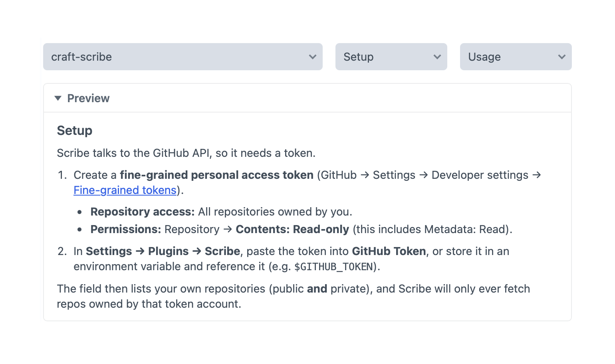Follow the Fine-grained tokens link
Image resolution: width=615 pixels, height=364 pixels.
125,190
